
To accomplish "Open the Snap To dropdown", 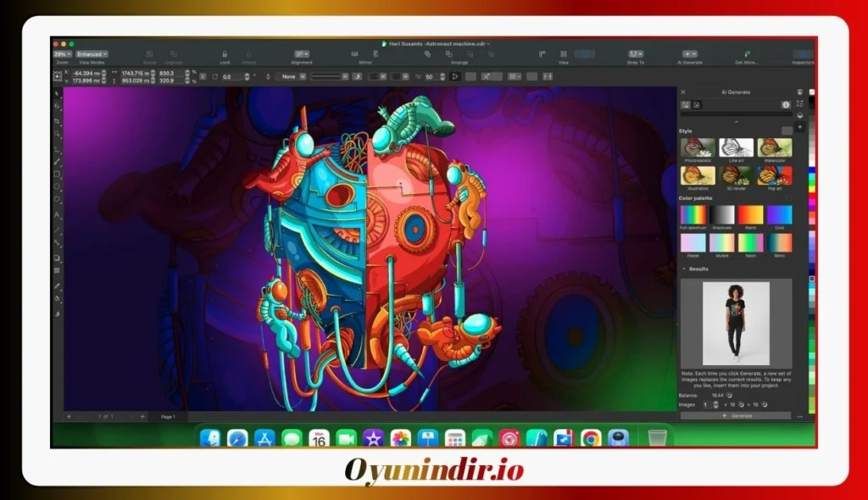I will [636, 54].
